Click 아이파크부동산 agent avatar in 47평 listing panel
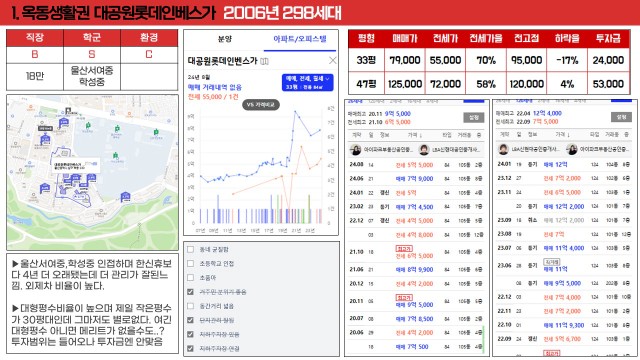 pyautogui.click(x=572, y=149)
